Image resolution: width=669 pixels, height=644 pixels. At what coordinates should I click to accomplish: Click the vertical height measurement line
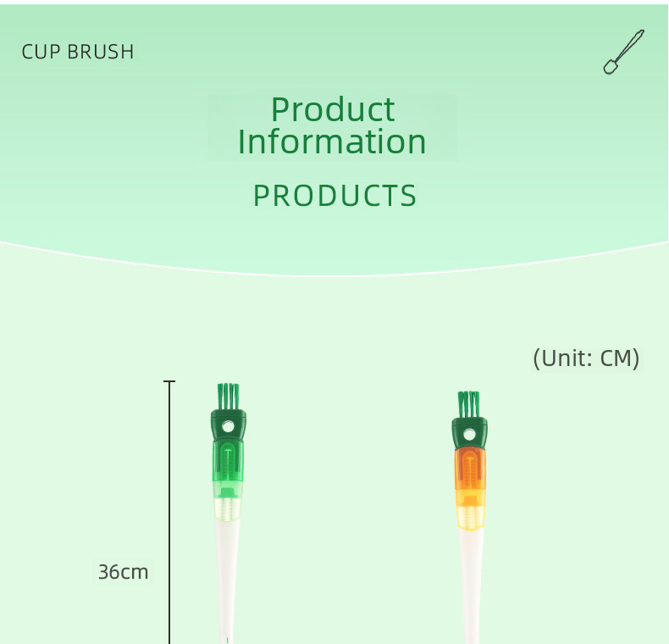point(169,513)
